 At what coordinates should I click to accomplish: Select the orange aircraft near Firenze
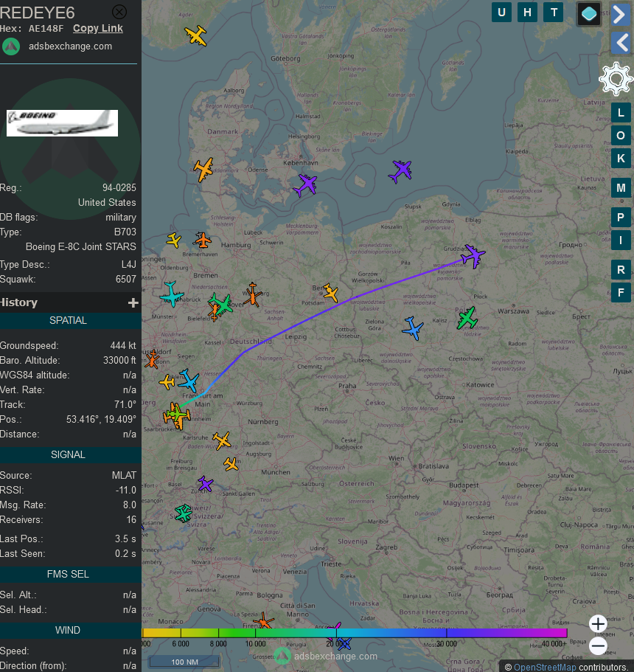click(263, 621)
